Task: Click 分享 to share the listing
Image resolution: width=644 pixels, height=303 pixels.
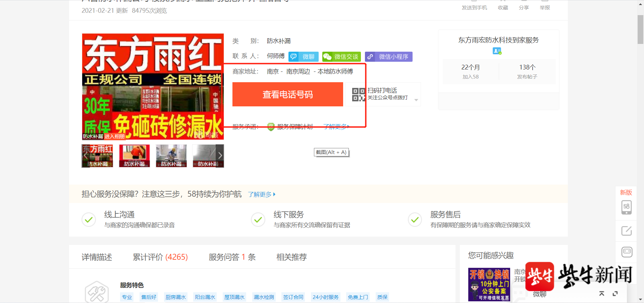Action: (524, 7)
